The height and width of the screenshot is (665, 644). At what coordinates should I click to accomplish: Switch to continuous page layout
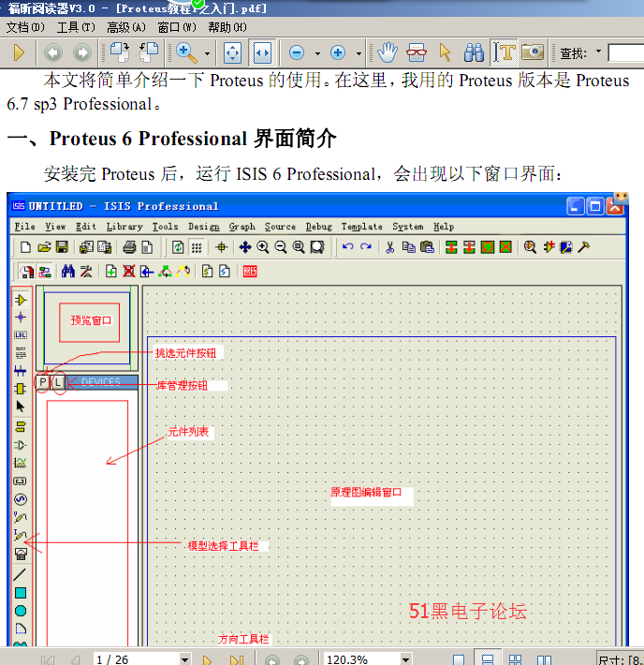tap(488, 659)
